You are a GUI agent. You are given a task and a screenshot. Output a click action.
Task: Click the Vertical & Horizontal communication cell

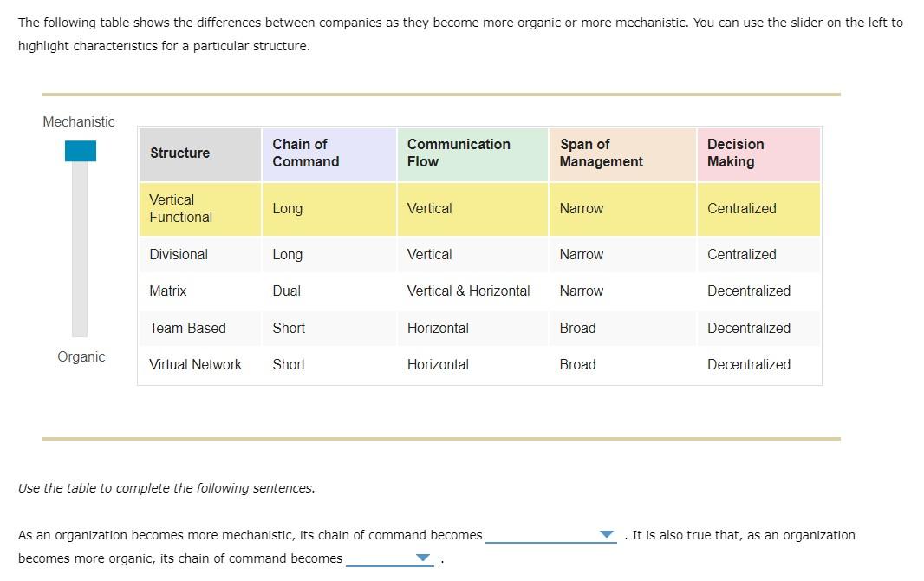click(x=469, y=290)
